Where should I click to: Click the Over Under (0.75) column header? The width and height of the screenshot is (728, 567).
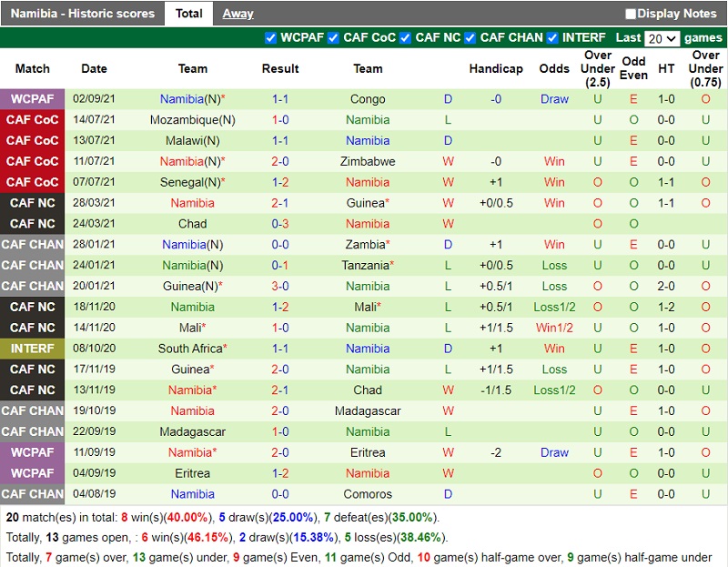(705, 69)
